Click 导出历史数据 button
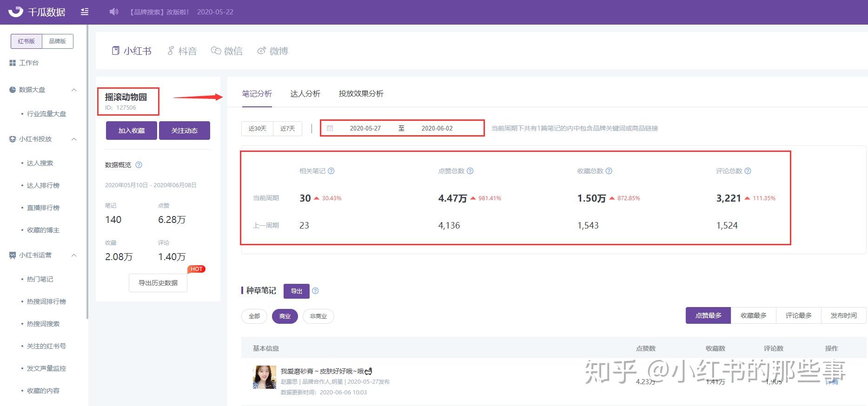Image resolution: width=868 pixels, height=406 pixels. pos(158,283)
